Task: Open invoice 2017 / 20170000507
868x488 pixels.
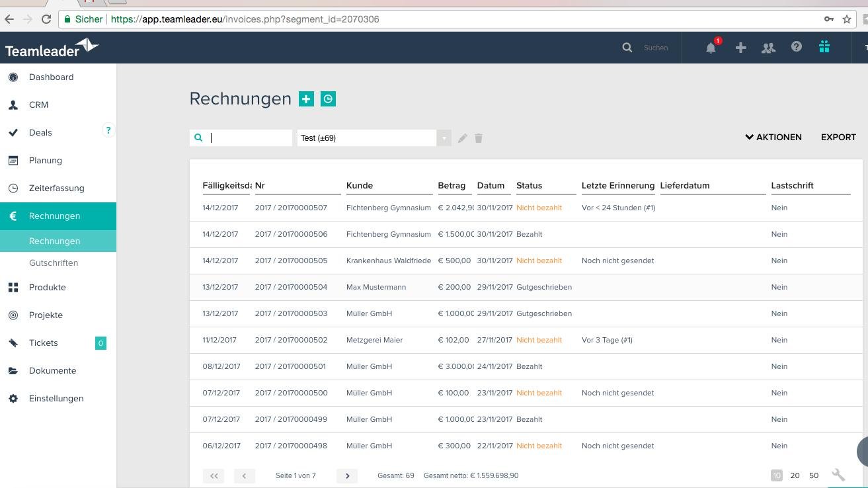Action: pos(291,208)
